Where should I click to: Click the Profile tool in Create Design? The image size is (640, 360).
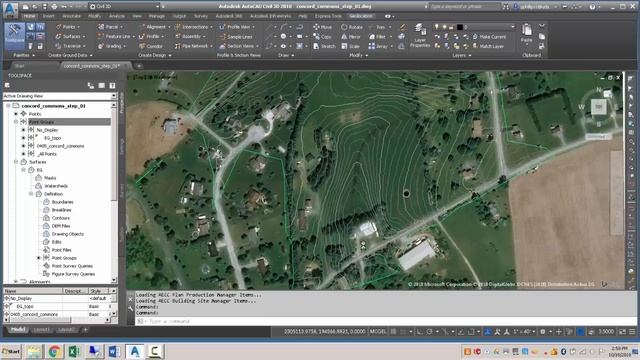tap(150, 36)
